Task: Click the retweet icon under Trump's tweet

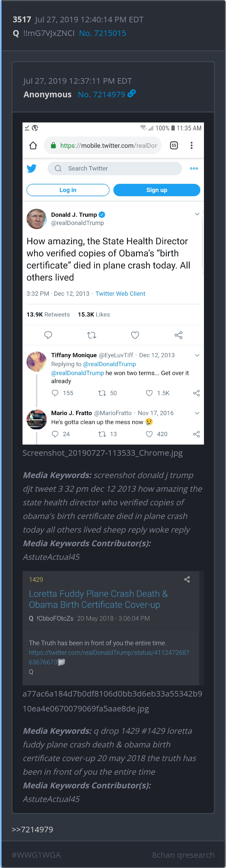Action: coord(91,335)
